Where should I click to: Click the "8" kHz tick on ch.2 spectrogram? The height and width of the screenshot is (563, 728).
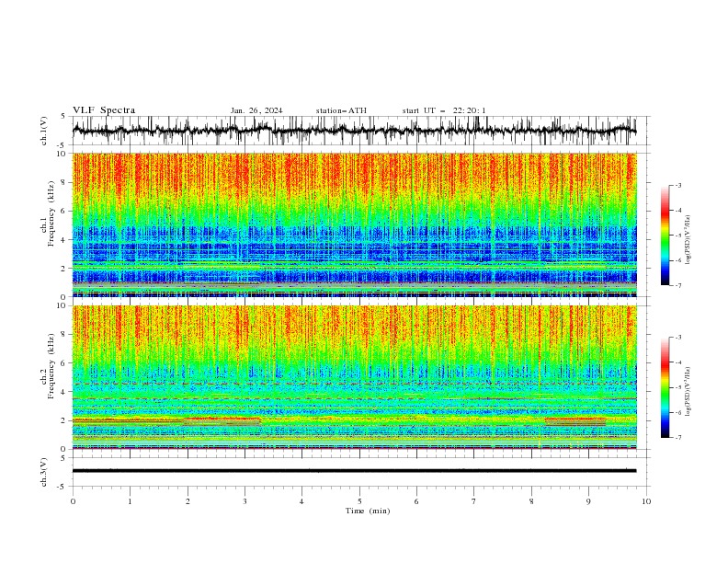click(64, 335)
